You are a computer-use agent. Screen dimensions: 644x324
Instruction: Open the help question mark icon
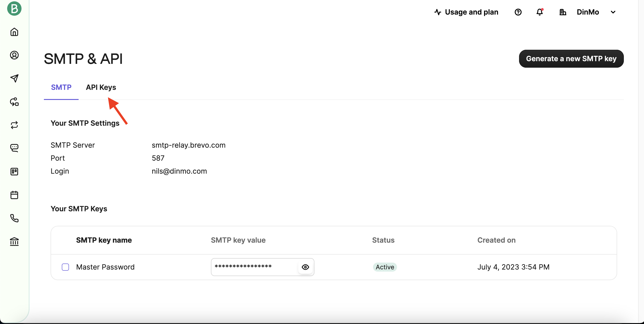(x=518, y=12)
